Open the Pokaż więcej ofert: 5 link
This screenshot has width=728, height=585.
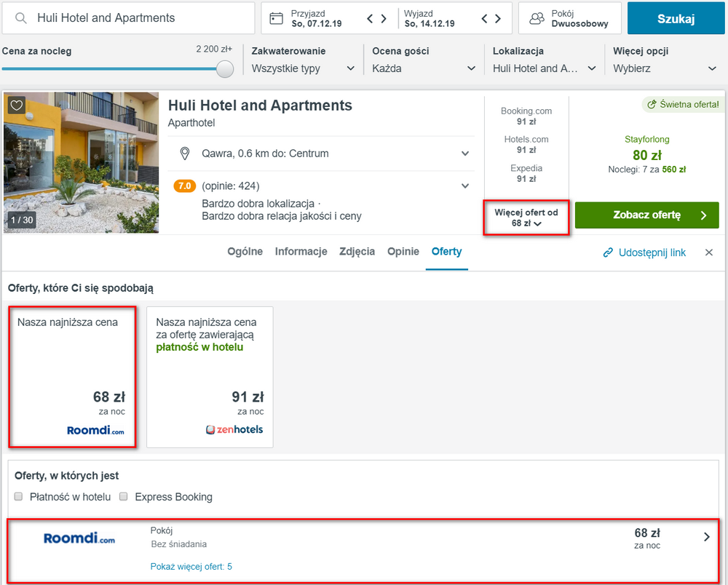point(191,566)
